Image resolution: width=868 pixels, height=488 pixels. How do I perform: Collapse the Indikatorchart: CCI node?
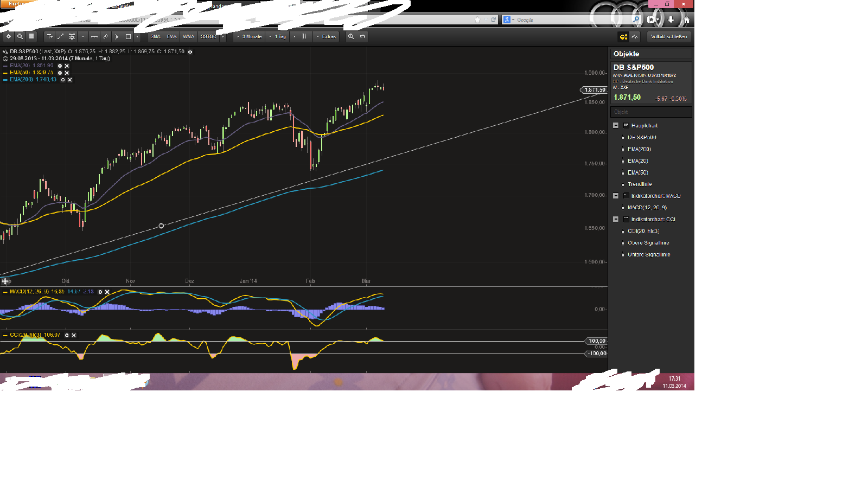pos(616,219)
